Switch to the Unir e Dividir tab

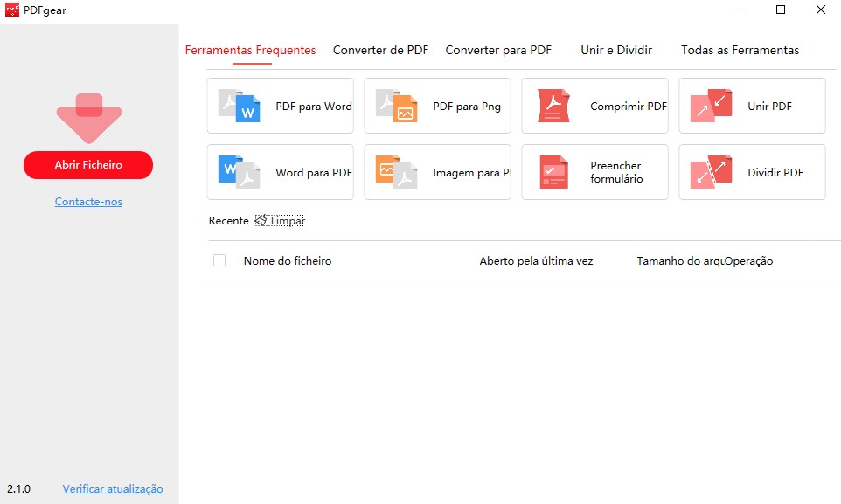point(615,50)
